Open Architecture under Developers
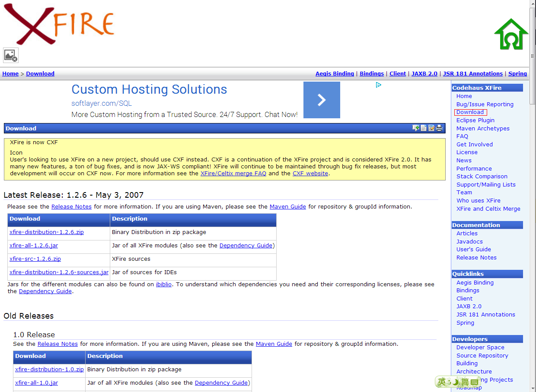 pyautogui.click(x=474, y=372)
